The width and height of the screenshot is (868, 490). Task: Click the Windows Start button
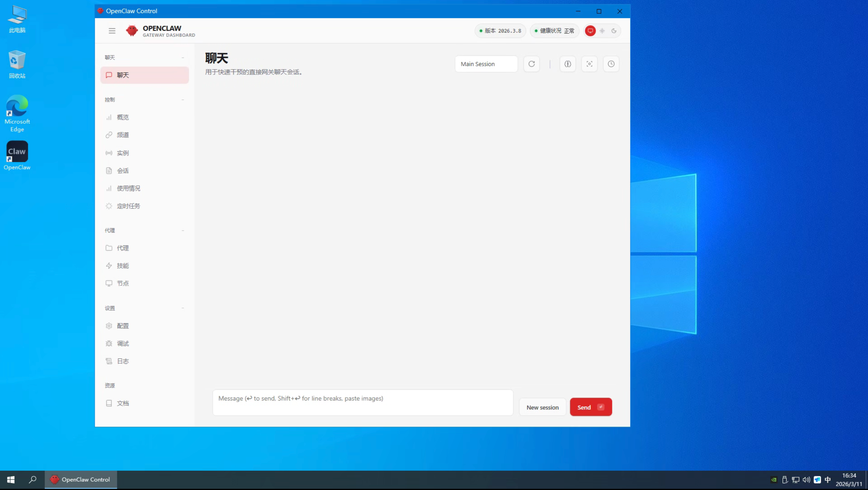pos(10,479)
